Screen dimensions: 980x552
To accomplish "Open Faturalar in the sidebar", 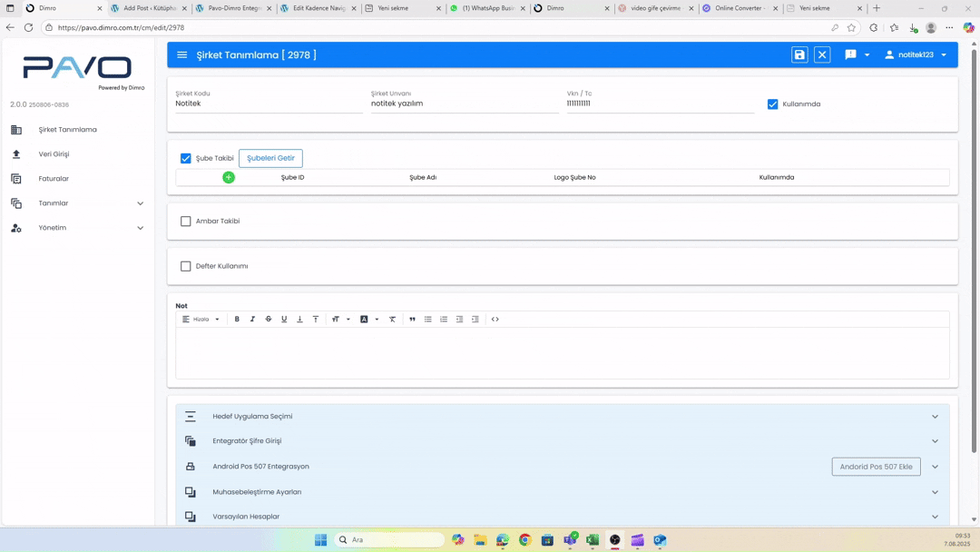I will pyautogui.click(x=54, y=179).
